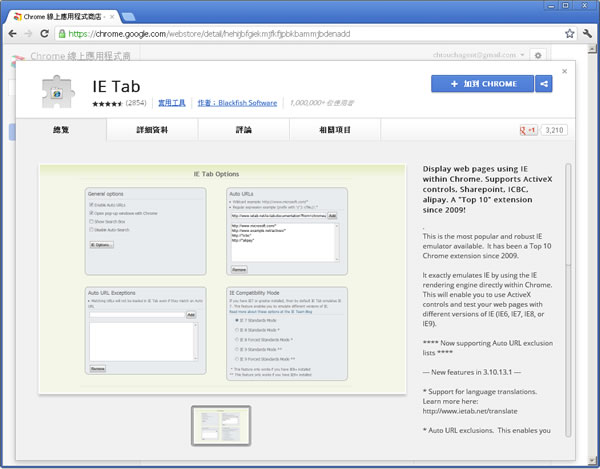Bookmark page with the star icon

point(570,34)
